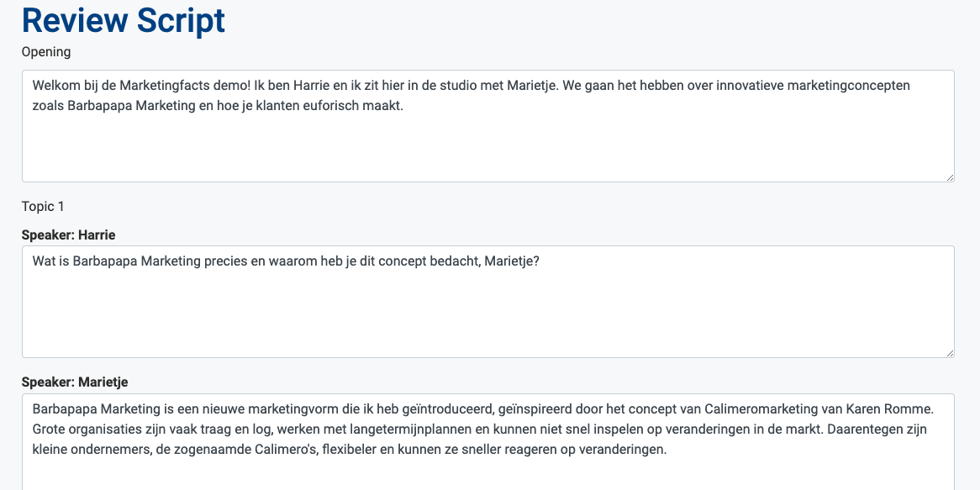Screen dimensions: 980x490
Task: Click the resize grip on Harrie's text box
Action: [x=949, y=352]
